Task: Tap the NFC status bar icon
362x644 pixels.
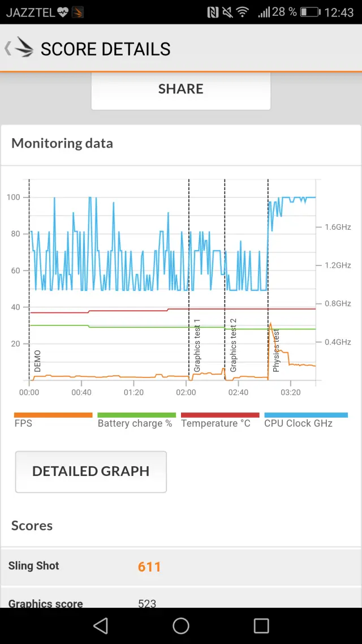Action: [x=213, y=12]
